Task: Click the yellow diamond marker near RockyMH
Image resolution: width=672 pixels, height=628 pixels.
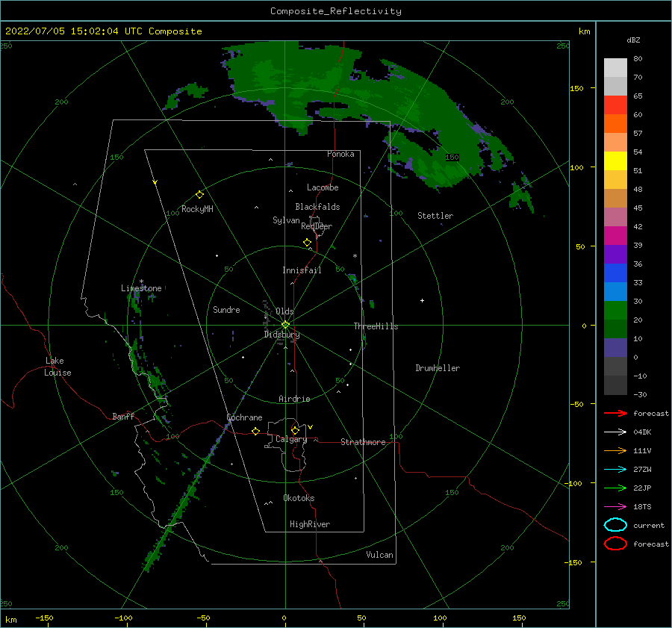Action: (199, 195)
